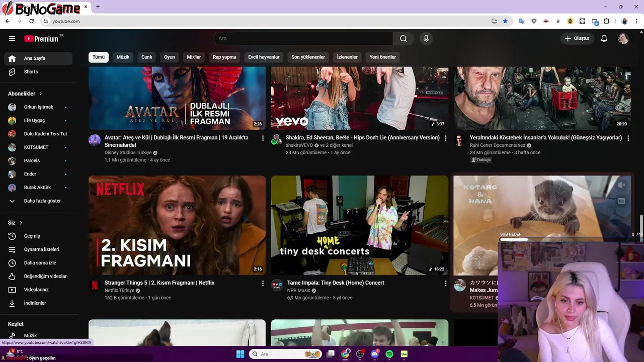Open Discord from the taskbar
Viewport: 644px width, 362px height.
(375, 354)
